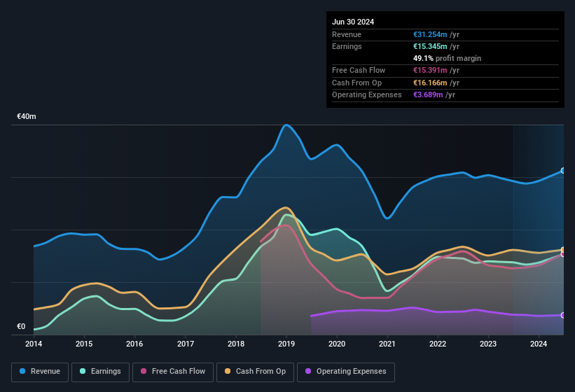Screen dimensions: 575x392
Task: Click the 2022 x-axis label
Action: pyautogui.click(x=438, y=344)
